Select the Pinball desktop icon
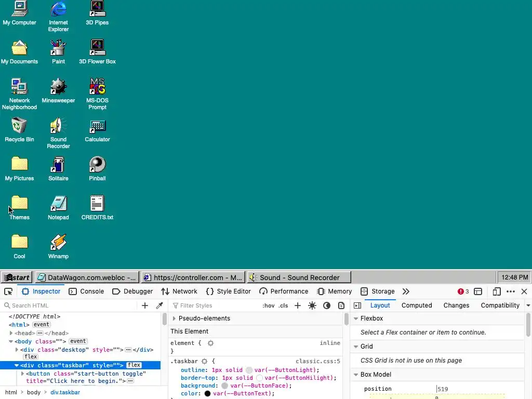Viewport: 532px width, 399px height. (x=97, y=169)
